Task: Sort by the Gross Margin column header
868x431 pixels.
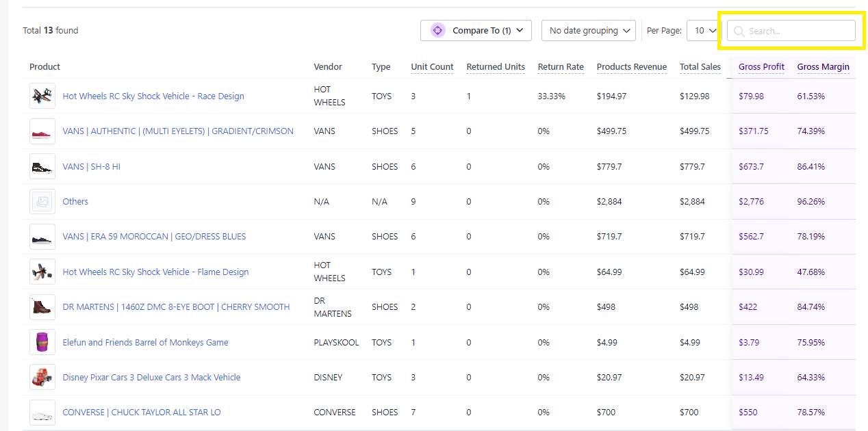Action: click(x=824, y=67)
